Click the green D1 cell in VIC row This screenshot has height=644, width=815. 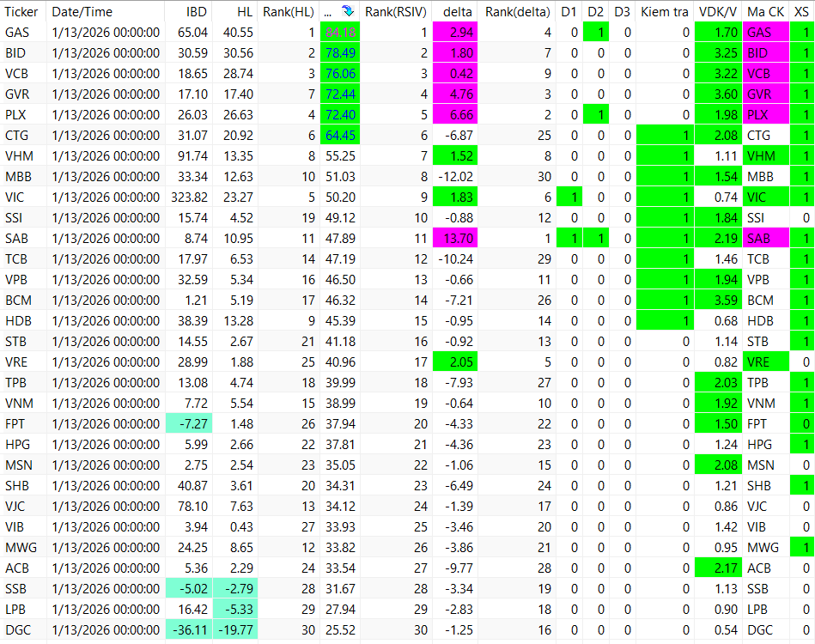pos(569,197)
